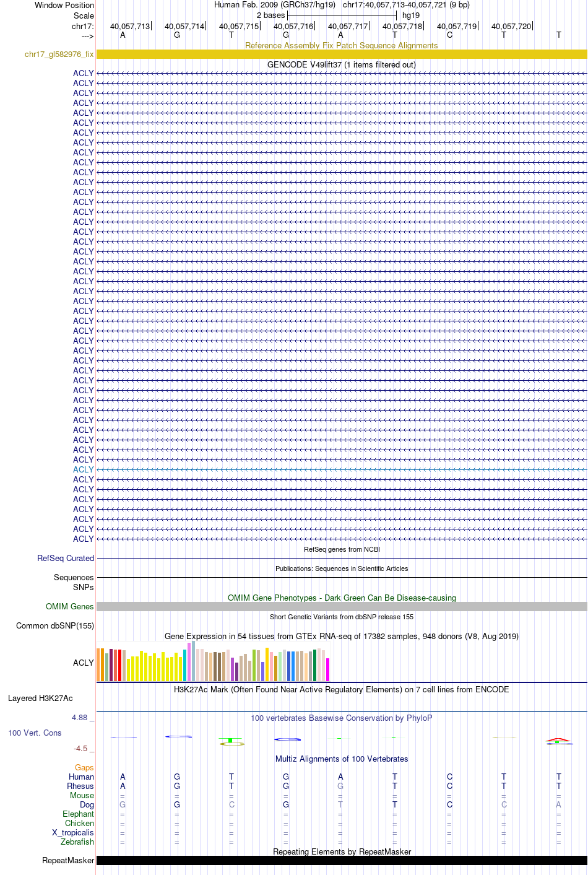Click the Human alignment row label
The width and height of the screenshot is (588, 875).
pos(81,777)
